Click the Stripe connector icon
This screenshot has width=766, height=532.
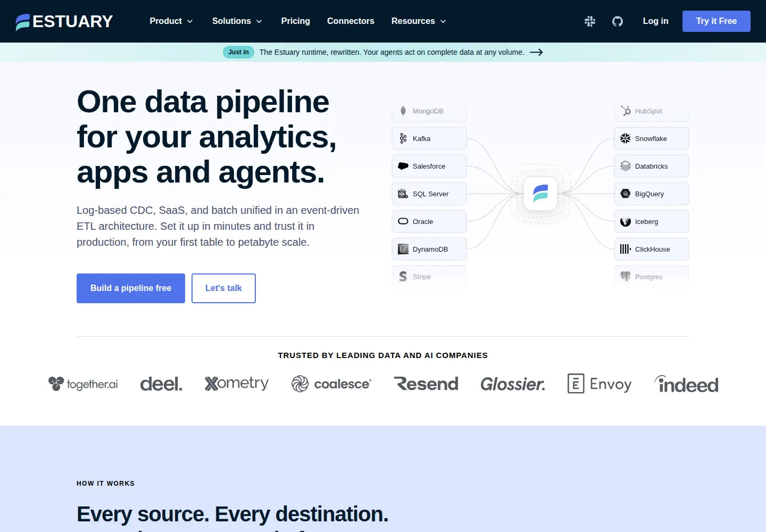(403, 277)
